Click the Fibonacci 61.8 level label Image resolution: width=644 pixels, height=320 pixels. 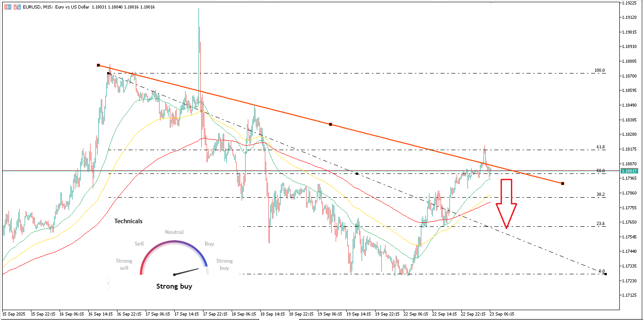pyautogui.click(x=601, y=147)
